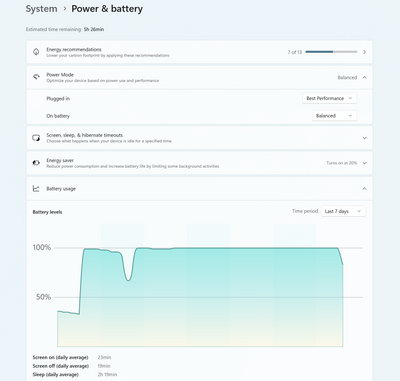Click the Screen, sleep & hibernate monitor icon
Viewport: 400px width, 381px height.
pos(36,138)
